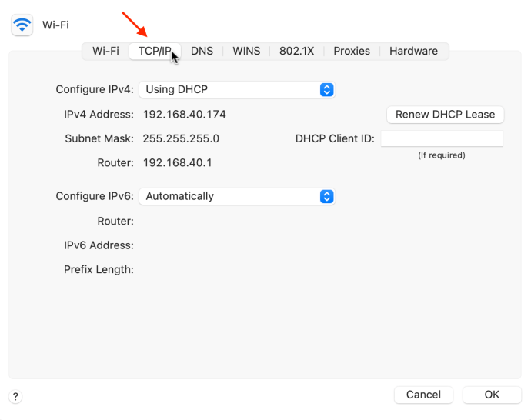Click Renew DHCP Lease button
This screenshot has height=420, width=531.
(446, 115)
